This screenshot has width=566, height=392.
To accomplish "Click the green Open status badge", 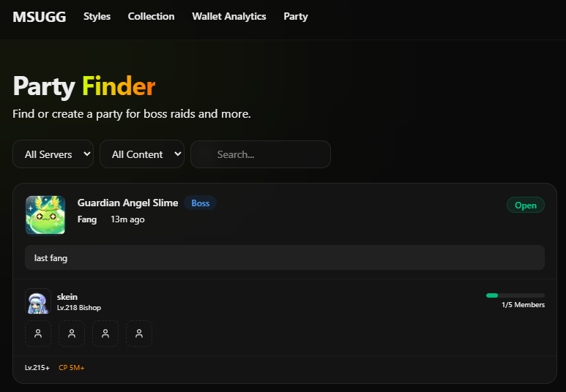I will coord(526,206).
